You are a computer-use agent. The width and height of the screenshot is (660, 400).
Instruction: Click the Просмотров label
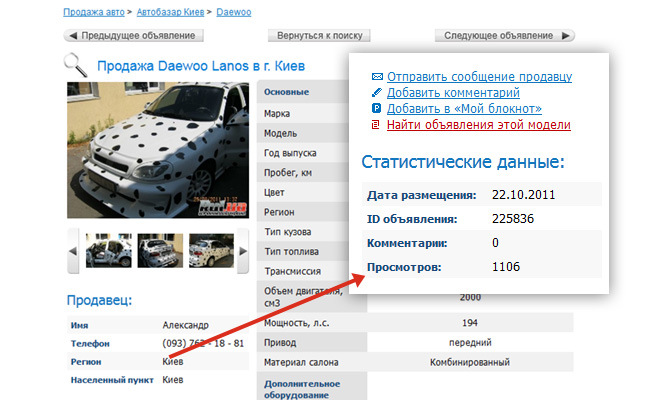(404, 267)
